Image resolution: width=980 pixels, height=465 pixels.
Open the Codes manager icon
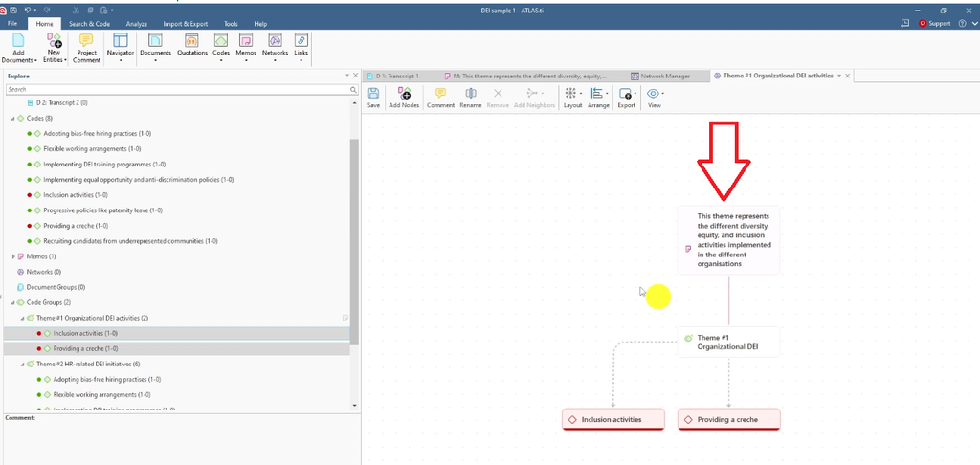pos(221,40)
